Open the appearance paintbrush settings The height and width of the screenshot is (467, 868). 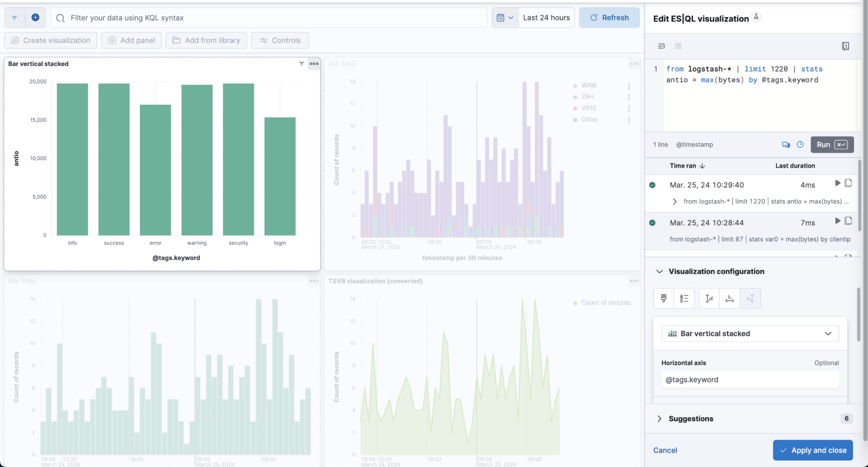(x=663, y=298)
